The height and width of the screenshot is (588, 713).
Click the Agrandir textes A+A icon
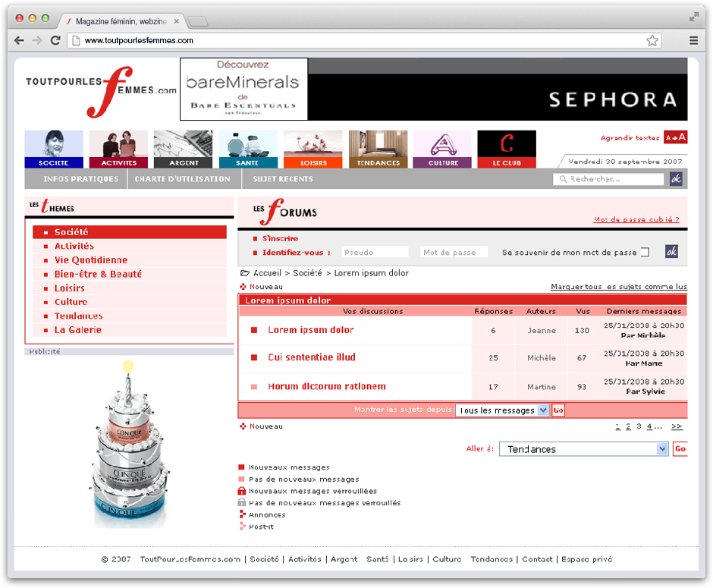[x=674, y=137]
